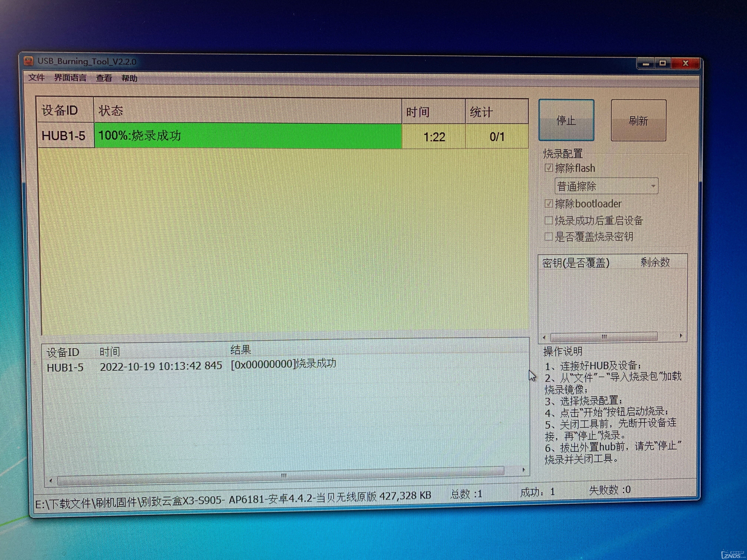Click the 密钥(是否覆盖) column header
Image resolution: width=747 pixels, height=560 pixels.
tap(576, 263)
